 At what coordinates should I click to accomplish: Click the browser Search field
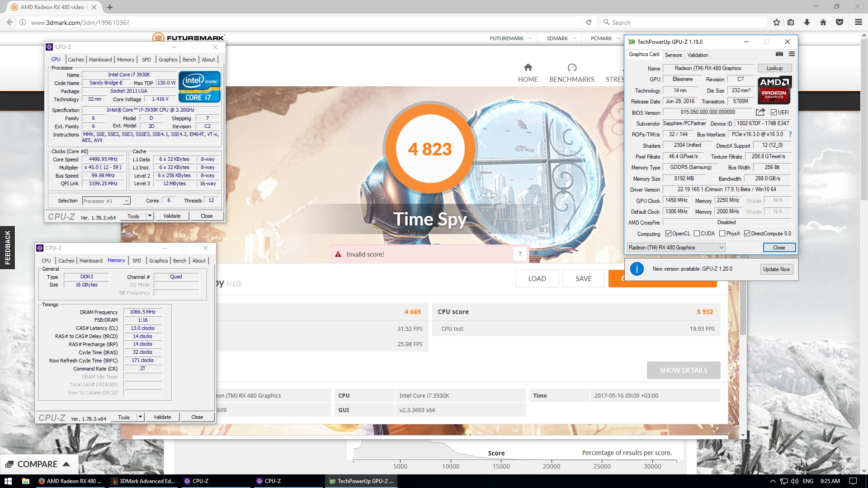684,22
